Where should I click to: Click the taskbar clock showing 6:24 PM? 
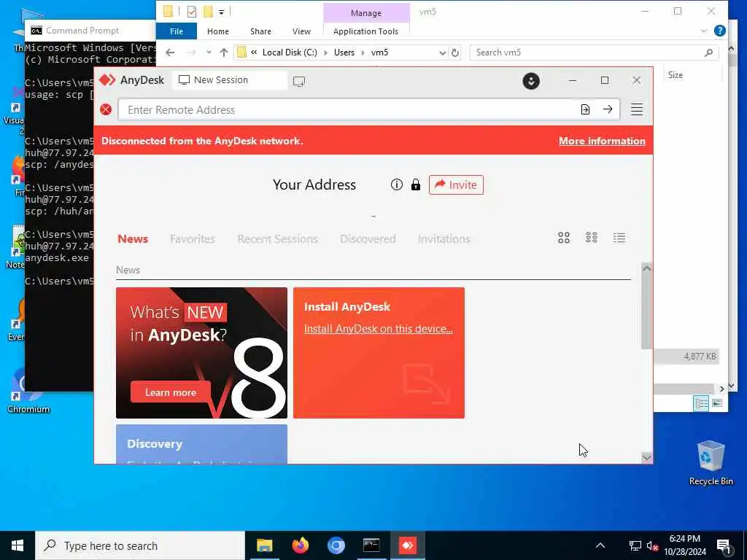(684, 545)
